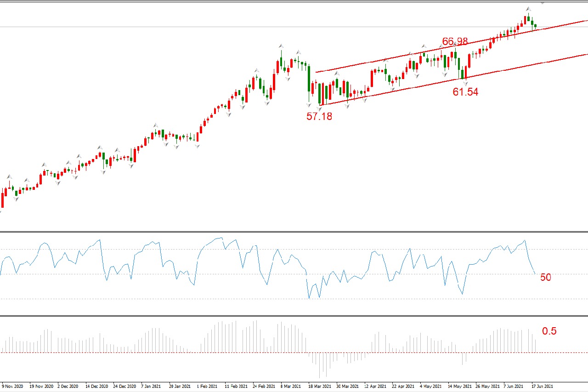Click the 17 Jun 2021 date label
Image resolution: width=588 pixels, height=392 pixels.
tap(542, 386)
